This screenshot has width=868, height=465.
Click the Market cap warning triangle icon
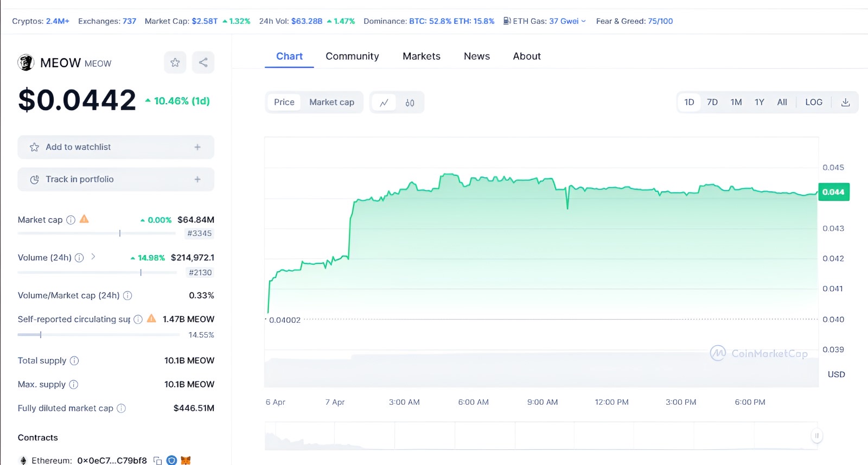tap(84, 219)
